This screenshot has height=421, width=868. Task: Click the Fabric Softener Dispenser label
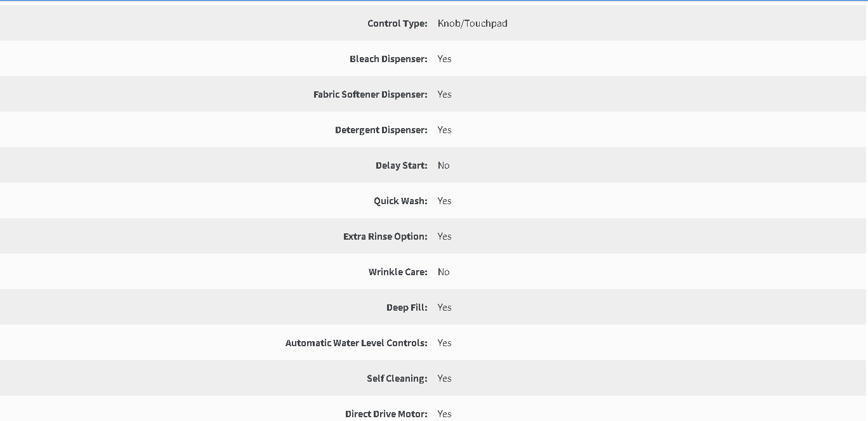coord(371,94)
